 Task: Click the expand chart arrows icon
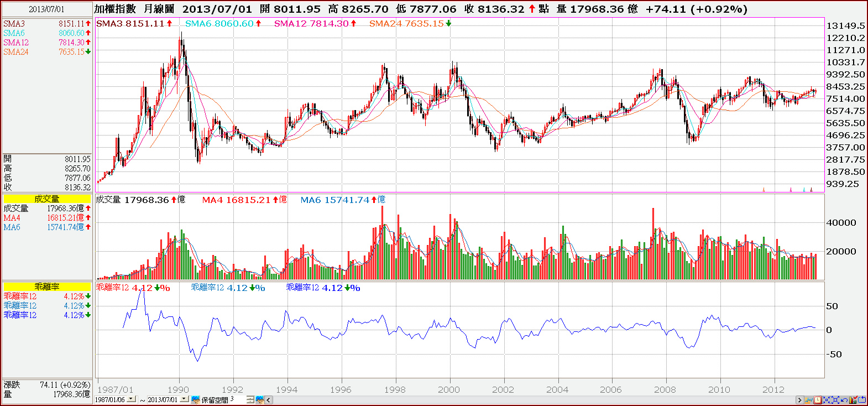click(x=835, y=400)
